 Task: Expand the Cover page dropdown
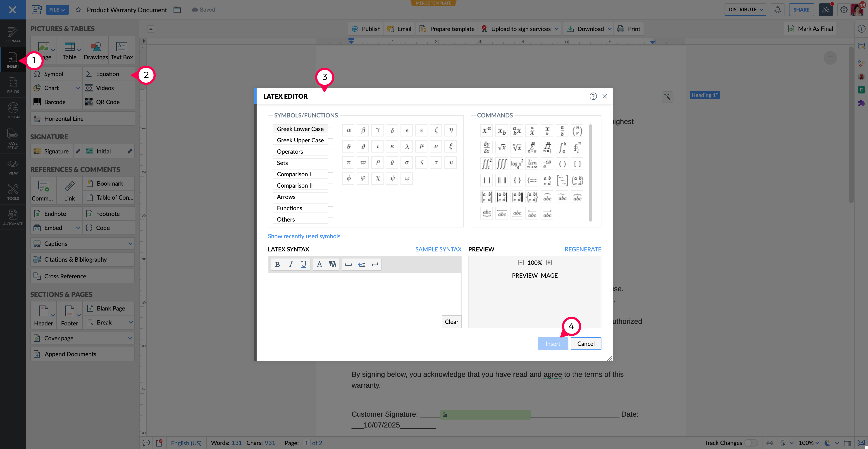point(130,338)
